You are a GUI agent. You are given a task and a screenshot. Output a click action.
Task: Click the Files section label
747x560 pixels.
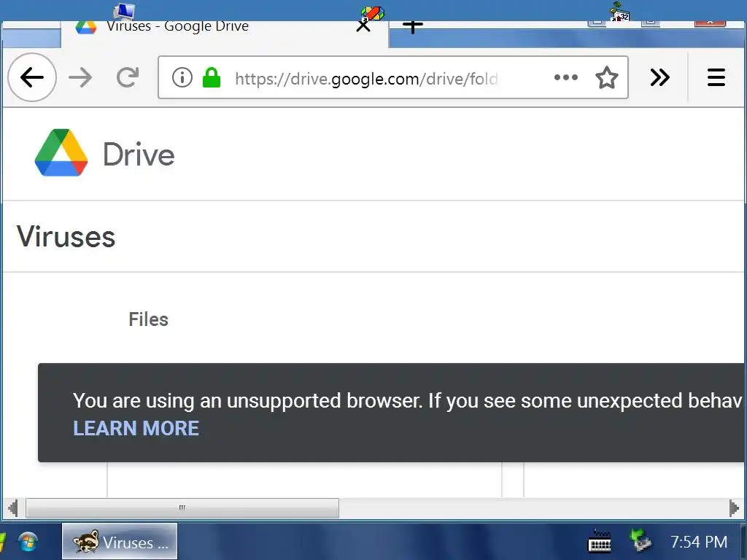[148, 319]
